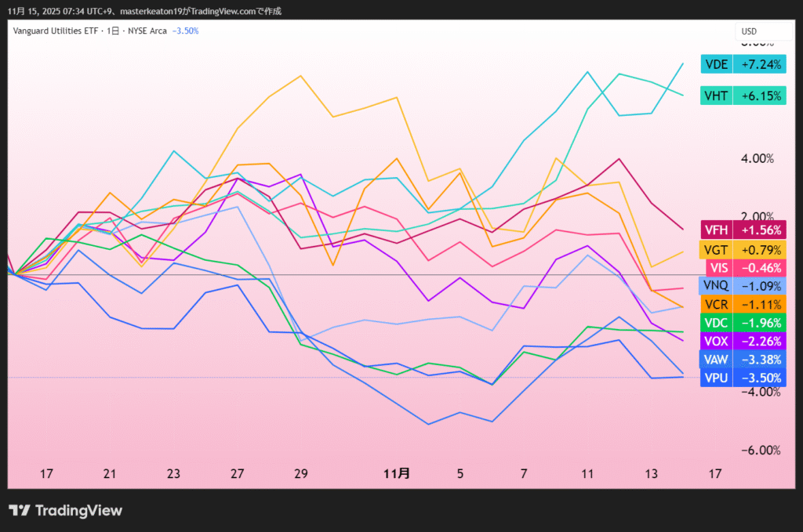Click the VGT ticker badge

[x=716, y=249]
